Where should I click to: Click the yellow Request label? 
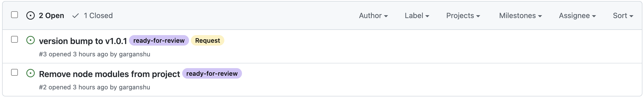[x=207, y=40]
